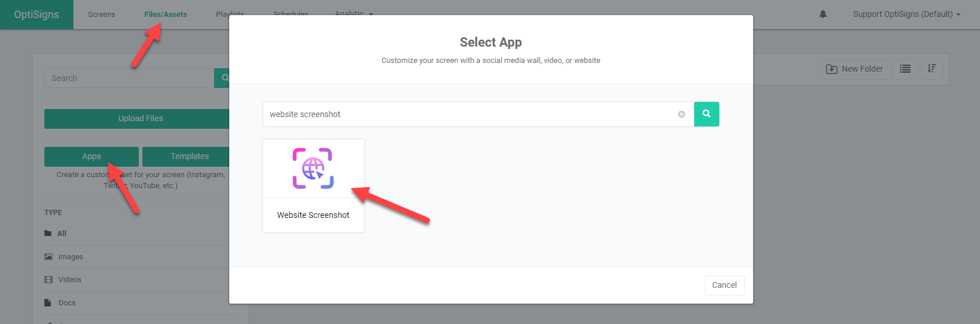Focus the website screenshot search field
Screen dimensions: 980x324
[467, 114]
